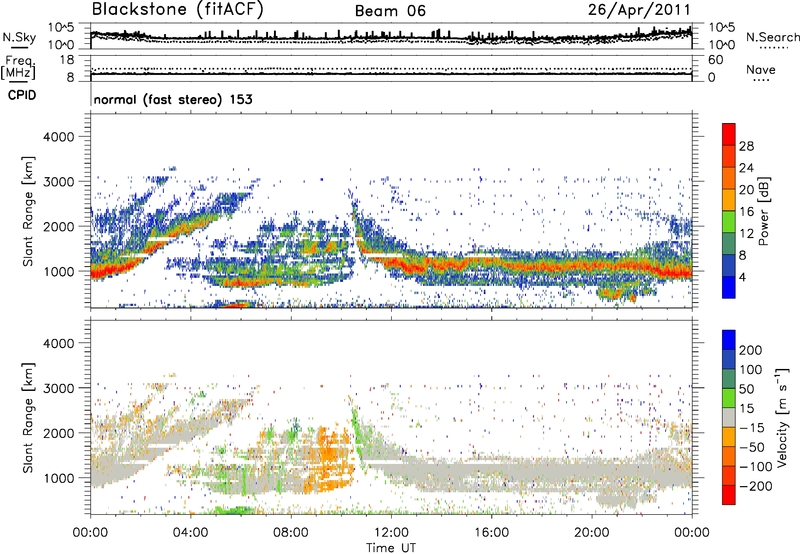The height and width of the screenshot is (554, 800).
Task: Click the 'CPID' label
Action: [x=22, y=95]
